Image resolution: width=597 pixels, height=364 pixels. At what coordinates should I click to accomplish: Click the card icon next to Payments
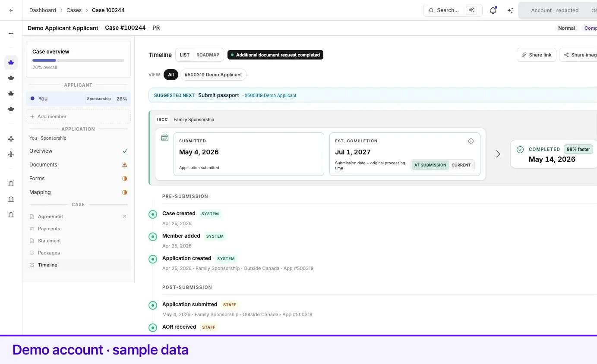tap(32, 229)
